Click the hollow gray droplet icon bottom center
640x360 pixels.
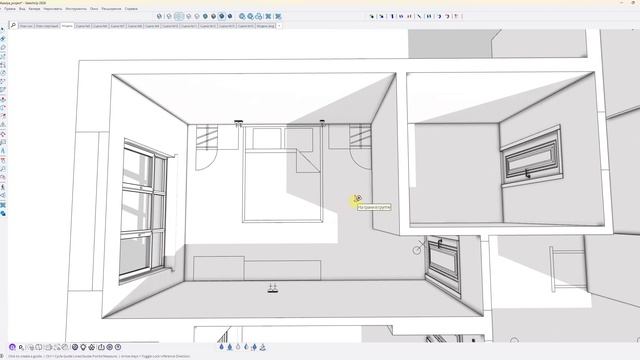coord(238,347)
